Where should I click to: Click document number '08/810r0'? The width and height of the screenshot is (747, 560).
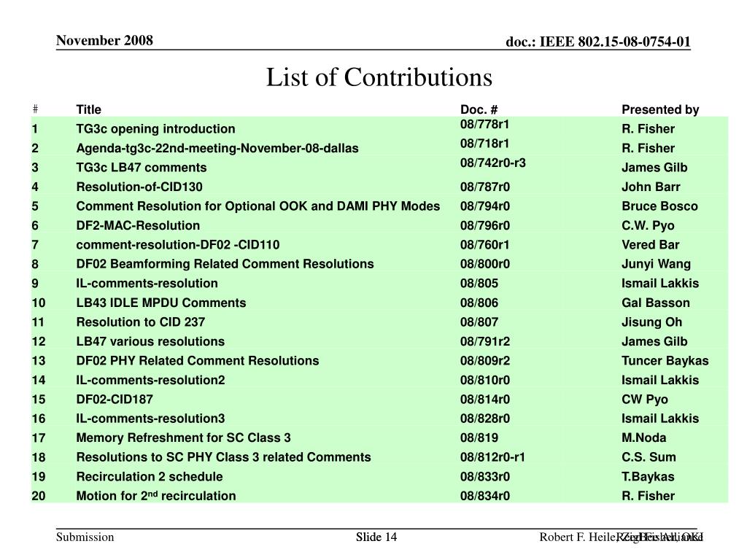pyautogui.click(x=485, y=380)
